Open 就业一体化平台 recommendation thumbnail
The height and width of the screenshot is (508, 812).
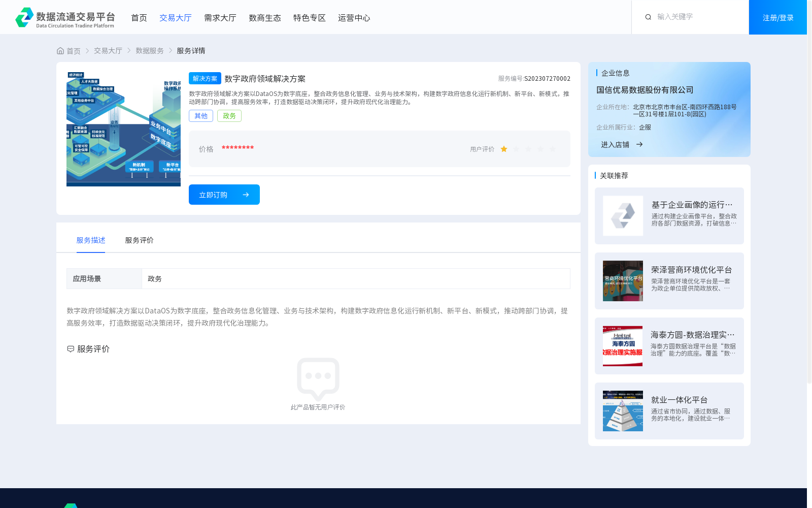pos(623,411)
